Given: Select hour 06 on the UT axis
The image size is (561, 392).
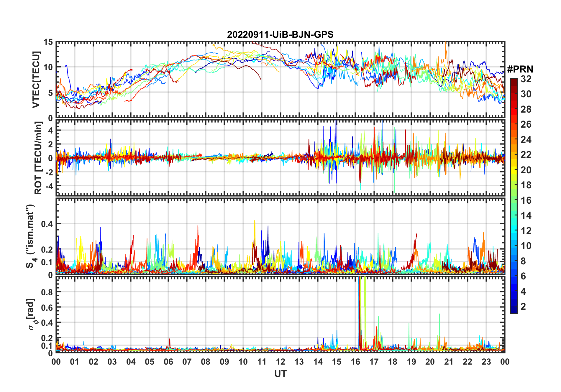Looking at the screenshot, I should click(168, 362).
